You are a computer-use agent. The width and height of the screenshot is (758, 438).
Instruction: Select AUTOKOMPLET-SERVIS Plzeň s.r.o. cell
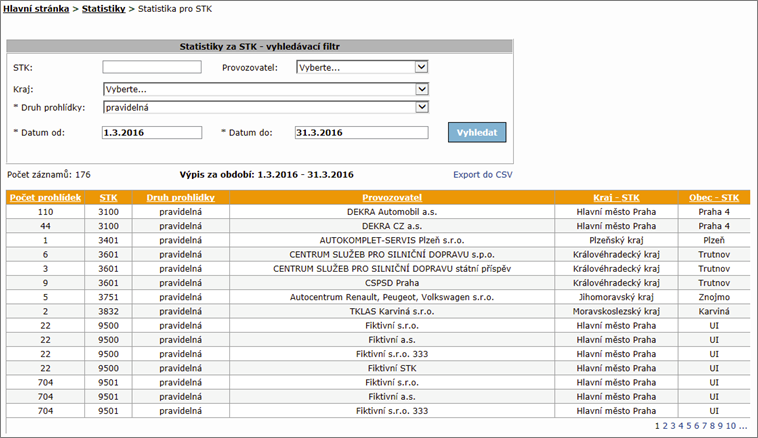[392, 240]
